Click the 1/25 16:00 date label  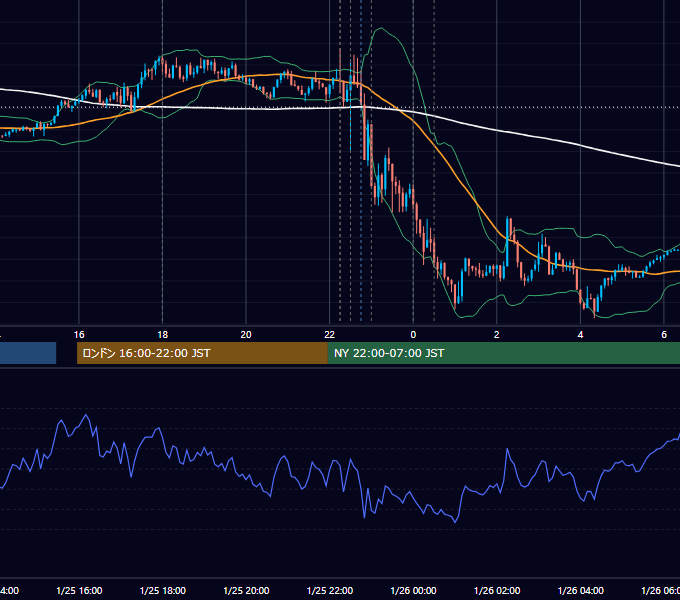tap(79, 590)
